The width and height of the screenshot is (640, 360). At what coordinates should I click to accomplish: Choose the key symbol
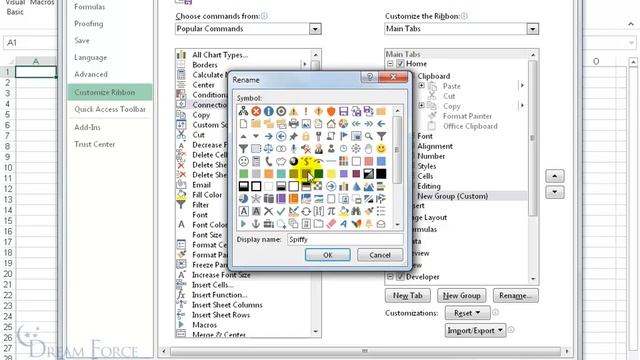click(318, 136)
